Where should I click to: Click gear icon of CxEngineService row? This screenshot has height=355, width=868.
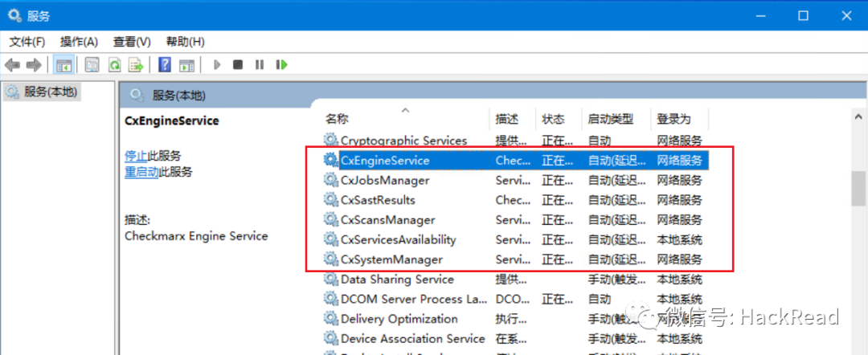coord(330,160)
